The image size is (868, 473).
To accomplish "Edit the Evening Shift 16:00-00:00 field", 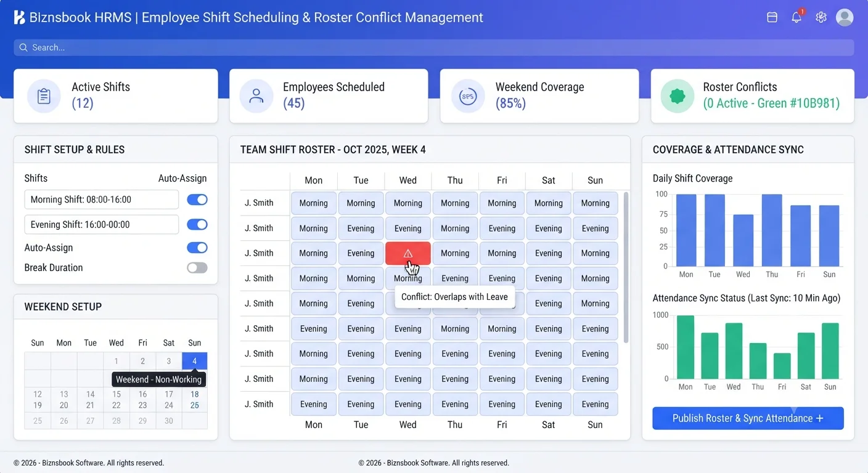I will coord(102,225).
